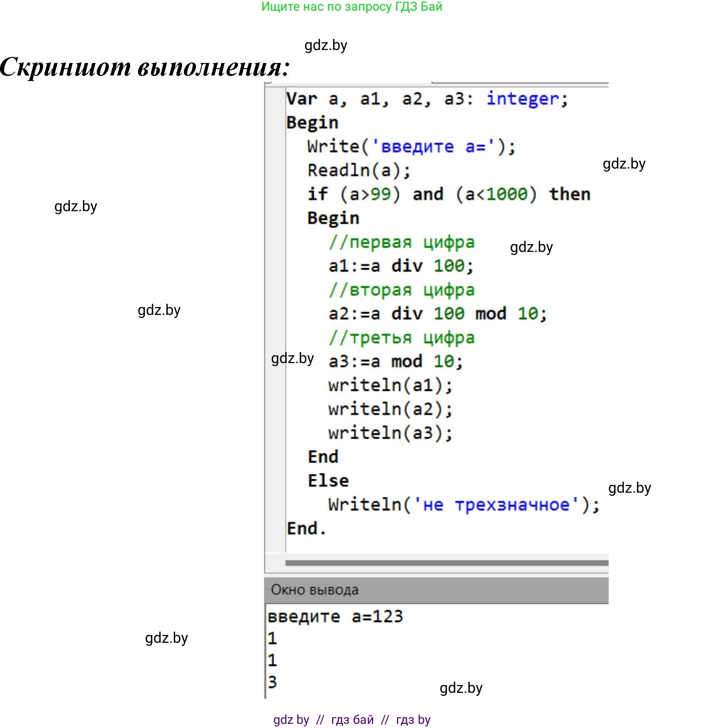Click the horizontal scrollbar under the code editor
This screenshot has width=705, height=728.
[x=446, y=563]
